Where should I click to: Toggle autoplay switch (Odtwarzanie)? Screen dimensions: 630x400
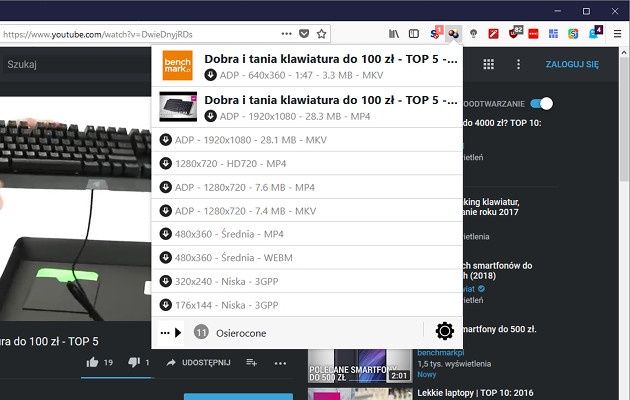[x=541, y=104]
